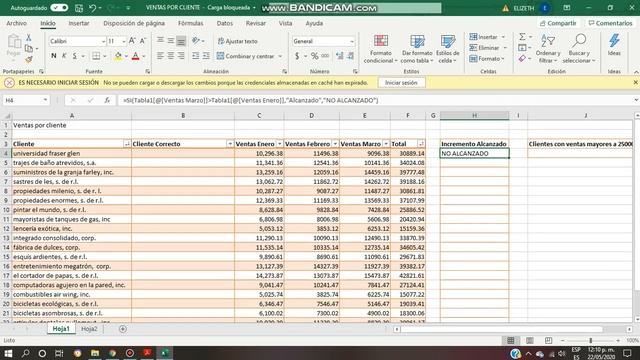Click the red font color button
Viewport: 640px width, 360px height.
pyautogui.click(x=136, y=56)
